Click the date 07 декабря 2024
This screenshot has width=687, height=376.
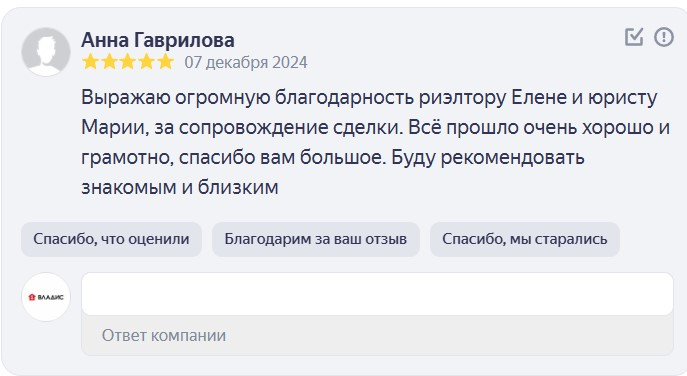(x=246, y=62)
